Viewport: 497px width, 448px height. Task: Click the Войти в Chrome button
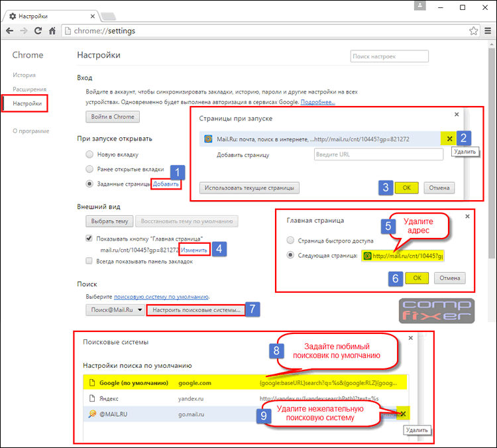coord(113,117)
